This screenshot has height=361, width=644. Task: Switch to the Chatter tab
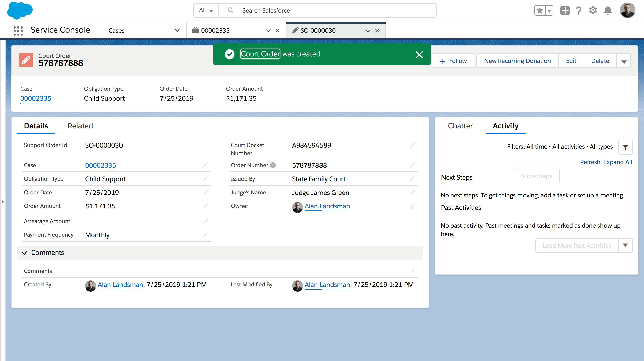pos(460,126)
